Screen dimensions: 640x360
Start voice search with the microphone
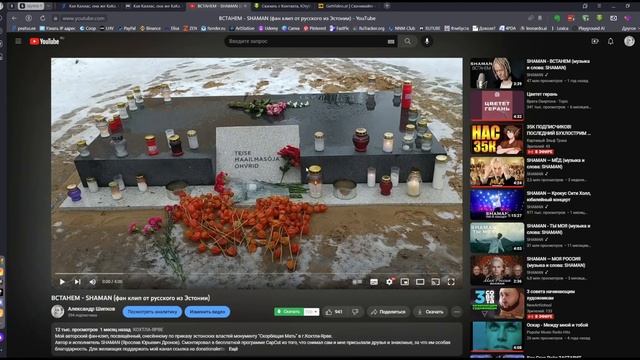tap(427, 41)
